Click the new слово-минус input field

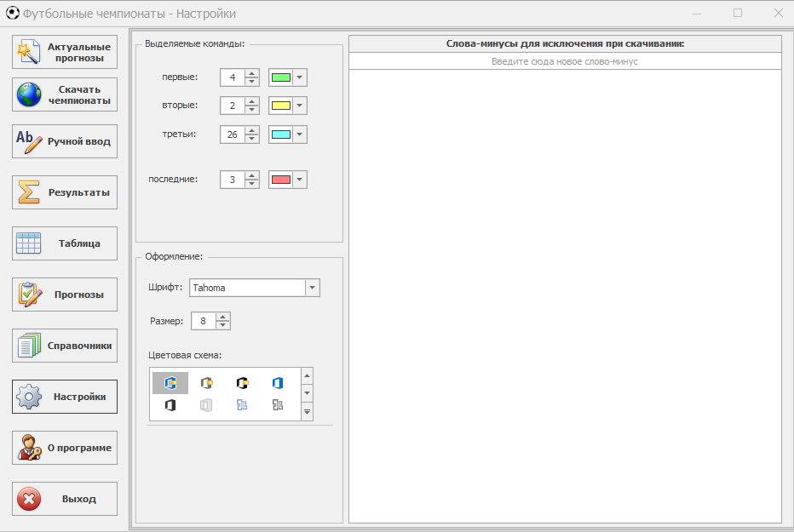565,61
